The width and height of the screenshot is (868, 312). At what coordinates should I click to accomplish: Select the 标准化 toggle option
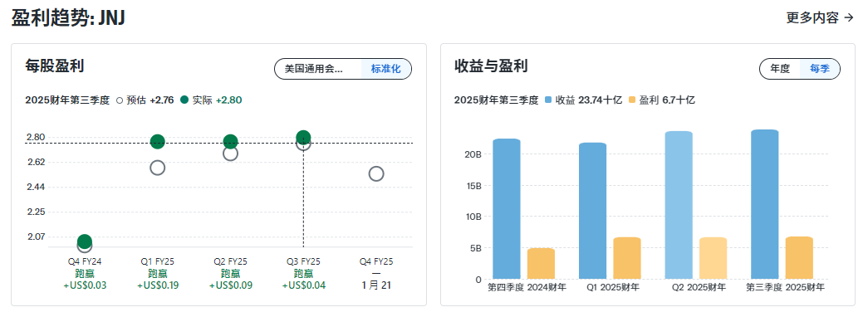(x=386, y=69)
